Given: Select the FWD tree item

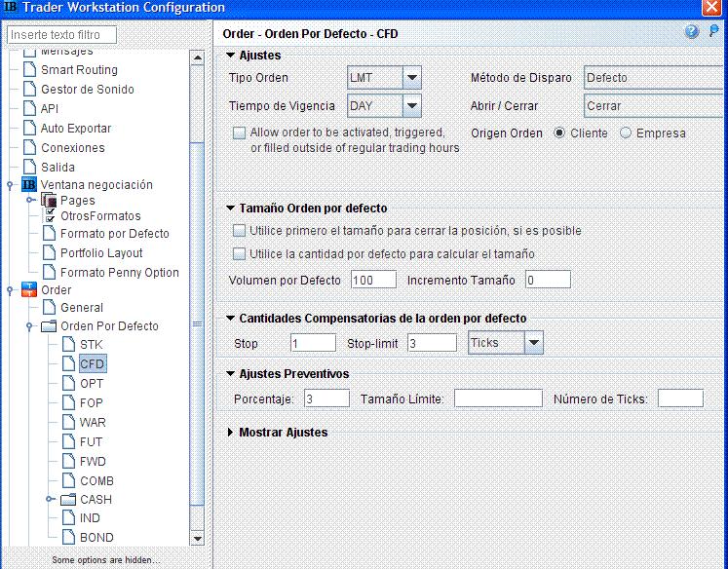Looking at the screenshot, I should [x=93, y=461].
